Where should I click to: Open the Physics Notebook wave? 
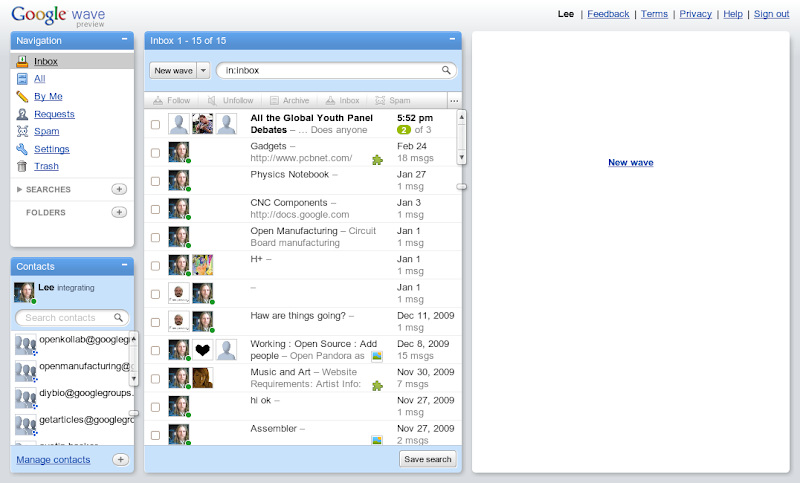[303, 181]
